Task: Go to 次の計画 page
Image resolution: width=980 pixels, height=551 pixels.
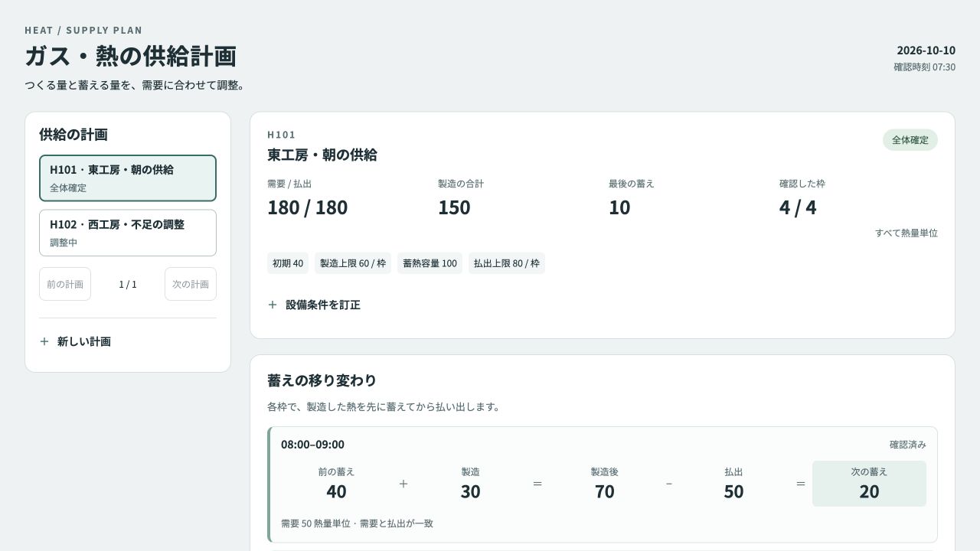Action: [191, 284]
